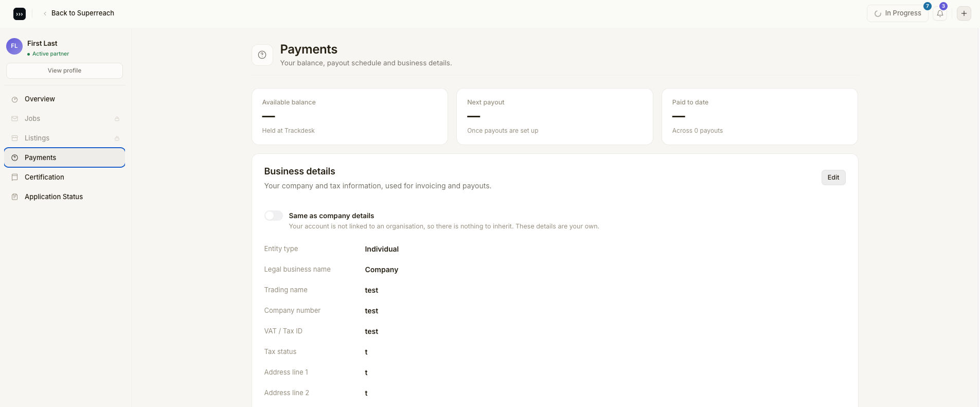Click the Business details heading
The height and width of the screenshot is (407, 980).
pos(299,171)
